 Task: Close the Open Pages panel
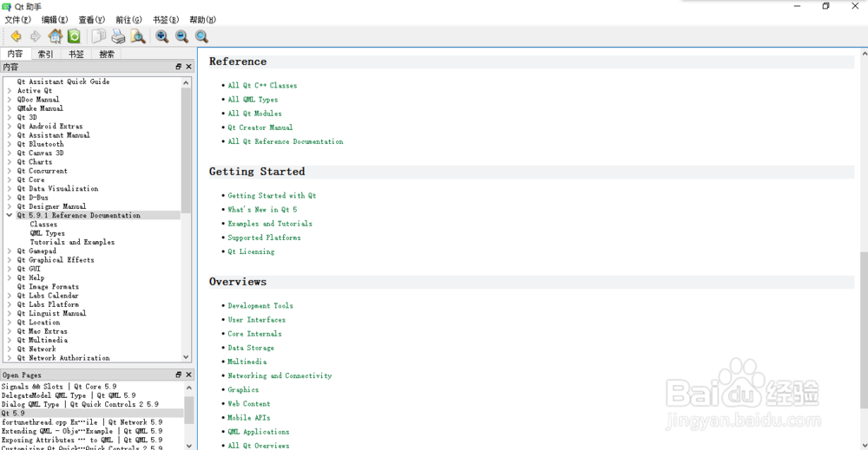pos(188,375)
